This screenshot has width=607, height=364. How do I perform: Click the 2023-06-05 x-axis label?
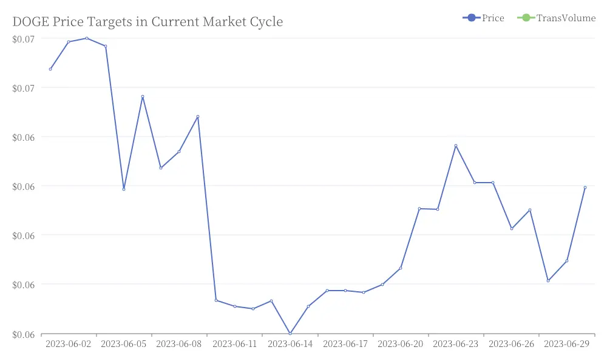click(123, 344)
